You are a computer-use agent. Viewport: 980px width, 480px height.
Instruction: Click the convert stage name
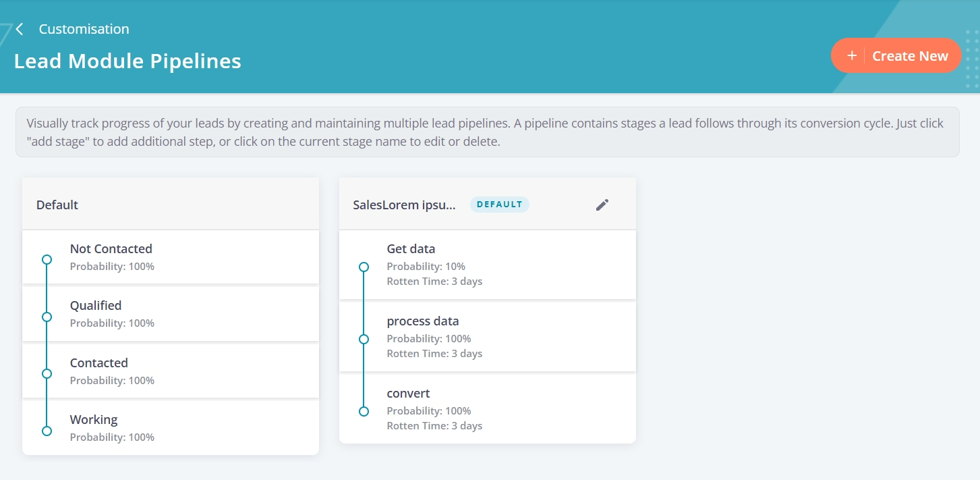(x=408, y=394)
